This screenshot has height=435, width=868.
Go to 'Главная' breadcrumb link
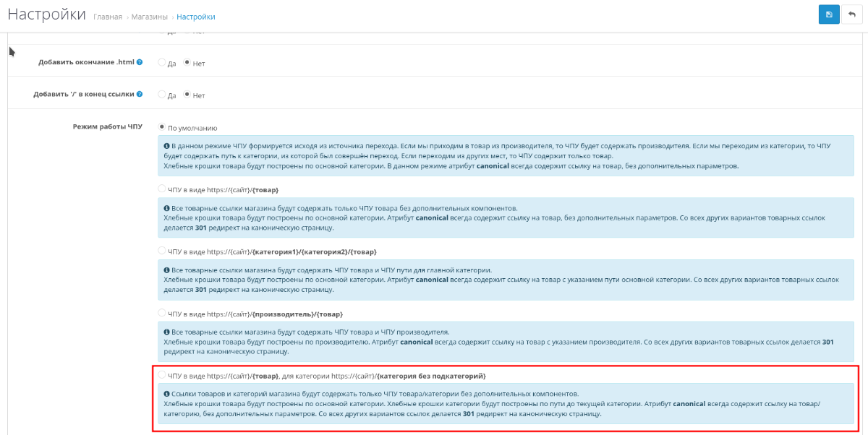pyautogui.click(x=108, y=17)
